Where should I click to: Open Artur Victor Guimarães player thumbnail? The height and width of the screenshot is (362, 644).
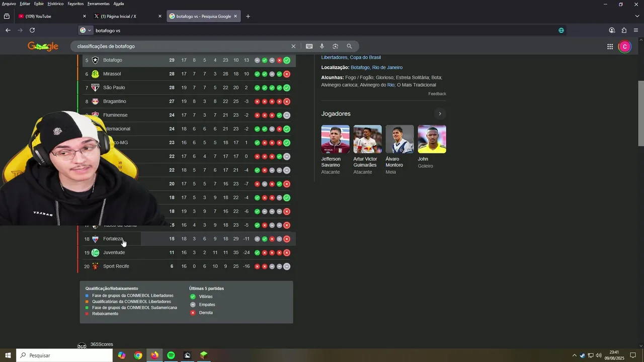(x=367, y=139)
